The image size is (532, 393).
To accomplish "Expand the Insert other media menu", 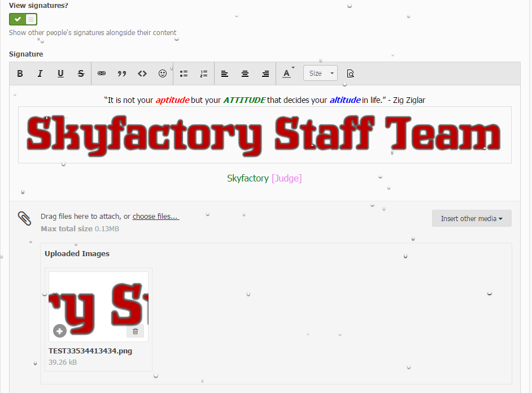I will pos(472,218).
